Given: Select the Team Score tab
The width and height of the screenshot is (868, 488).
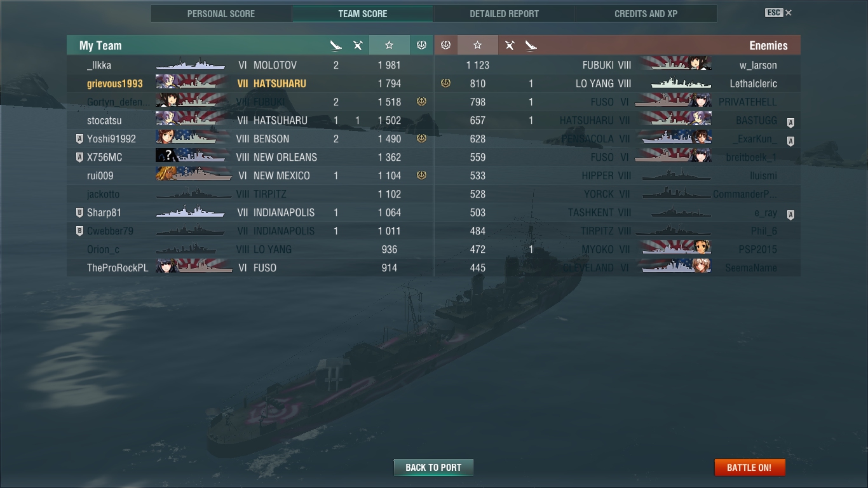Looking at the screenshot, I should pos(363,13).
